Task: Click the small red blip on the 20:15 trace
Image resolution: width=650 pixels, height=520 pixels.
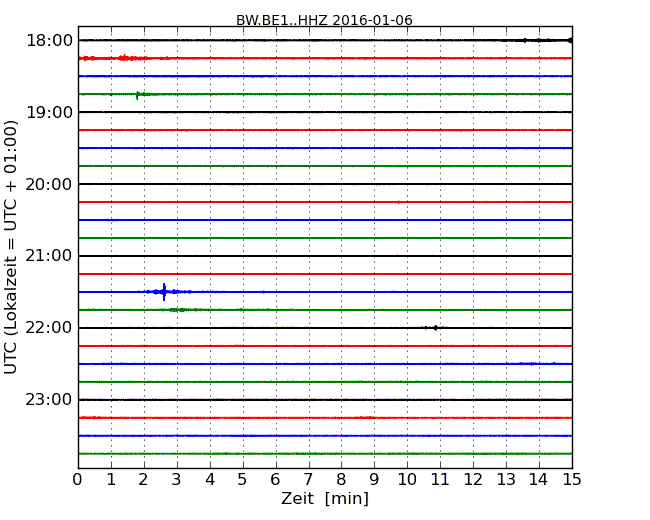Action: point(399,202)
